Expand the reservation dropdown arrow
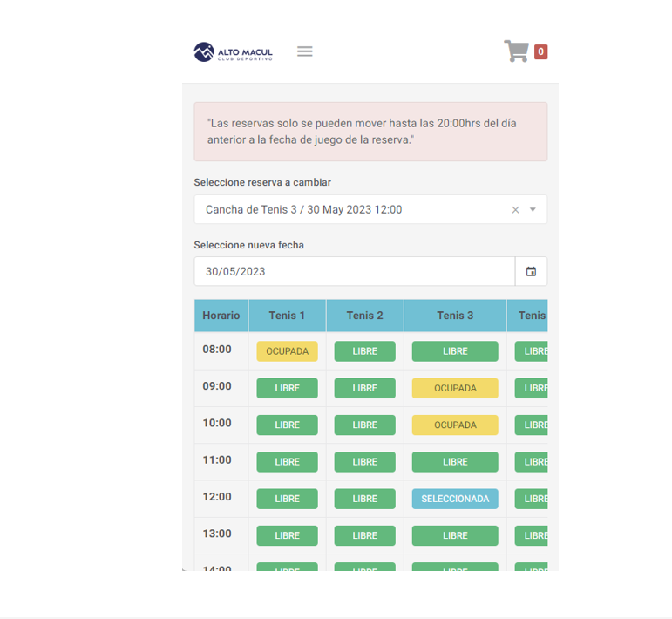Screen dimensions: 672x619 tap(533, 209)
